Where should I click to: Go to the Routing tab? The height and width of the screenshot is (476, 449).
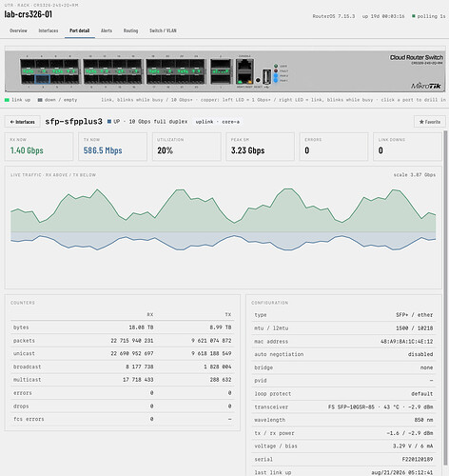point(130,30)
